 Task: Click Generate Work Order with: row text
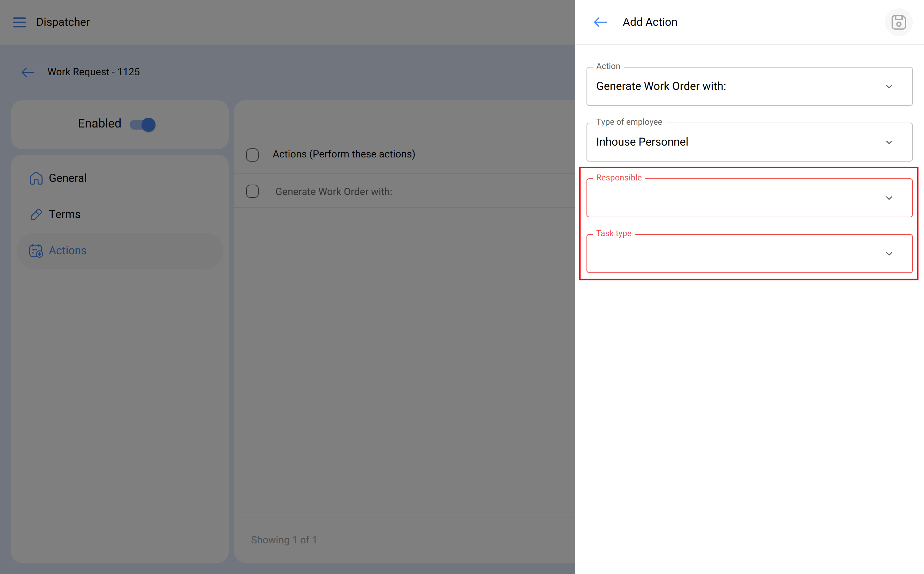(x=334, y=191)
